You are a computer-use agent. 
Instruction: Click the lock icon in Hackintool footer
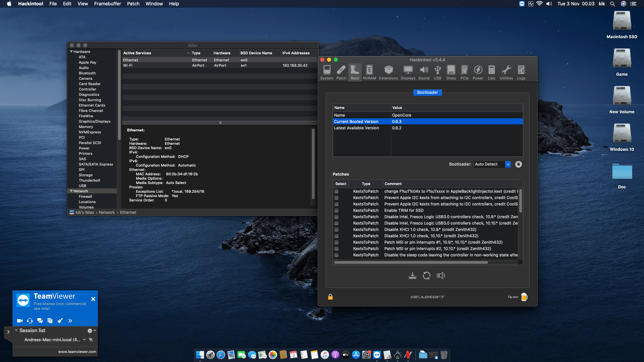[330, 297]
